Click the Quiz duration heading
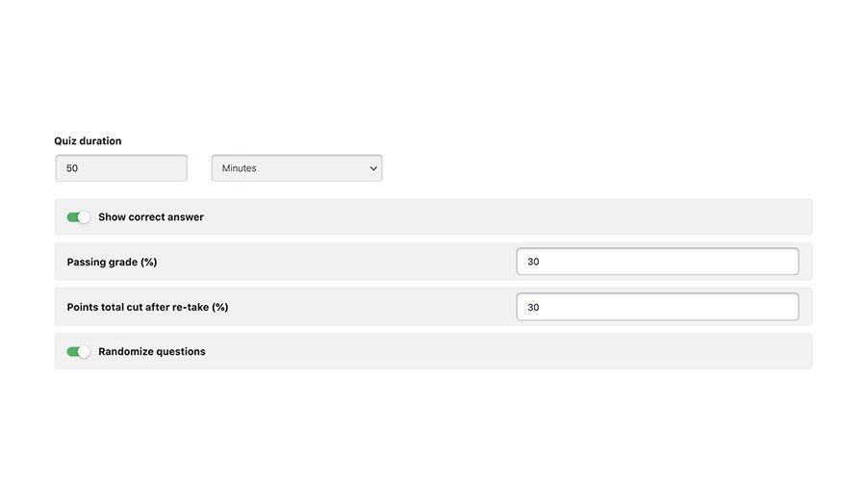 pos(88,140)
